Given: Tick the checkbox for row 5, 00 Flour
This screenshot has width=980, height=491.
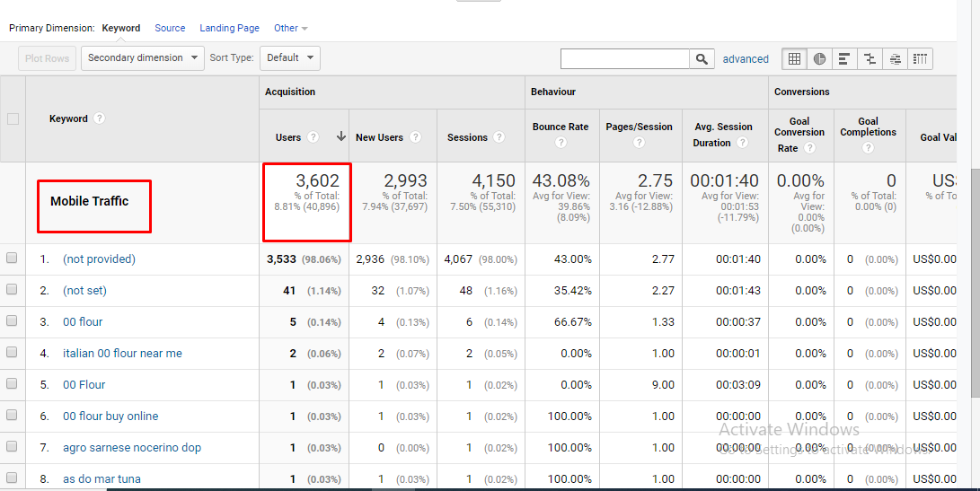Looking at the screenshot, I should pyautogui.click(x=12, y=383).
